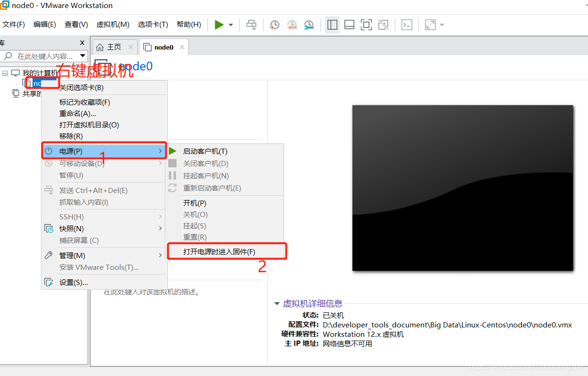Choose 重命名(A)... from context menu

[x=104, y=113]
